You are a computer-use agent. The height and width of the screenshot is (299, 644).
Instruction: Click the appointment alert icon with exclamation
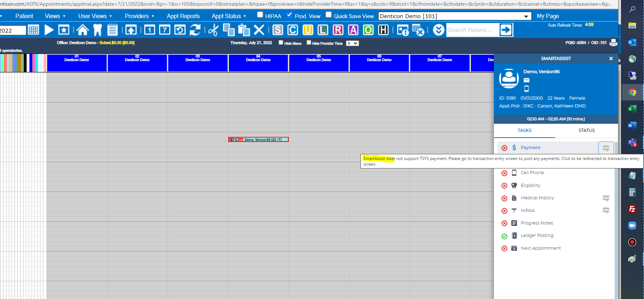tap(403, 31)
